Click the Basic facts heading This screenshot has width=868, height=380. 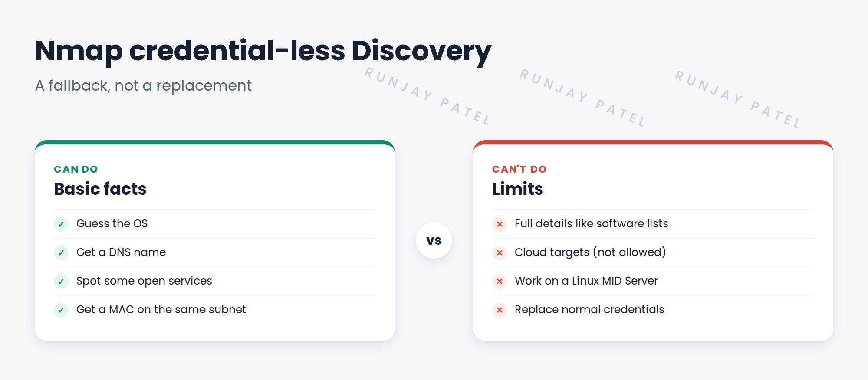(100, 189)
